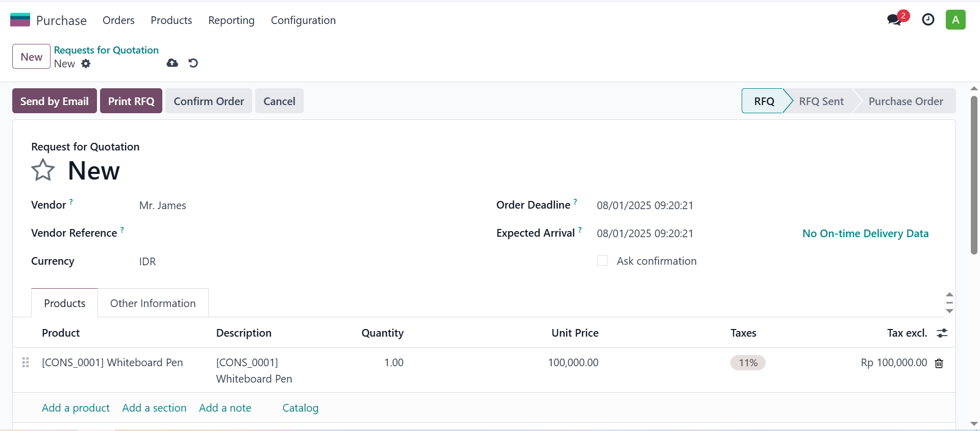Click the Vendor Reference input field

(x=301, y=233)
